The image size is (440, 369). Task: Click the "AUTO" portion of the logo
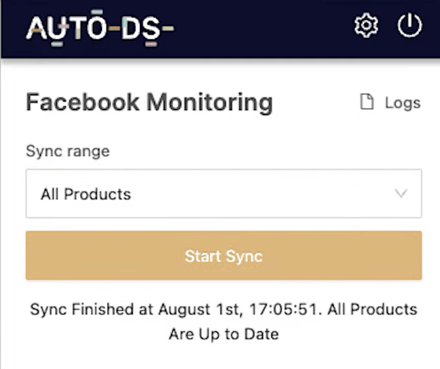66,28
